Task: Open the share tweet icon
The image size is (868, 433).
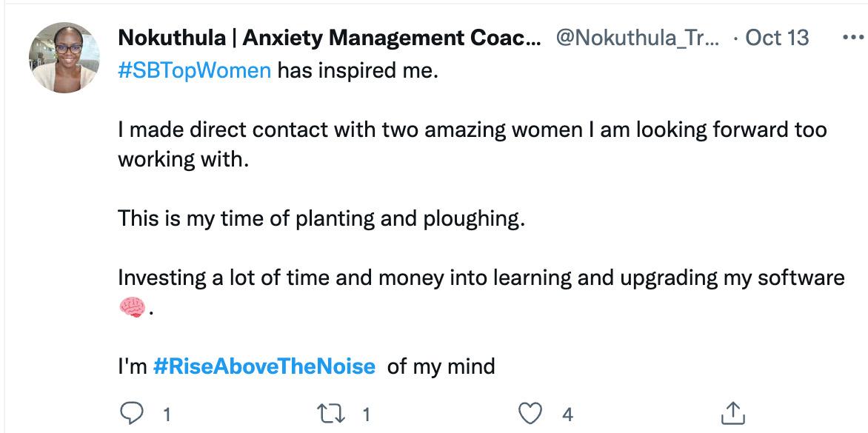Action: click(x=732, y=414)
